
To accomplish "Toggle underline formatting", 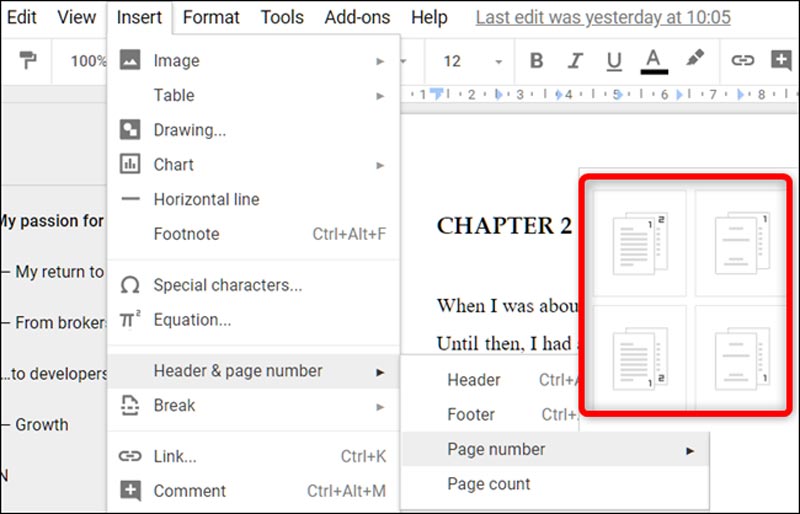I will (x=614, y=61).
